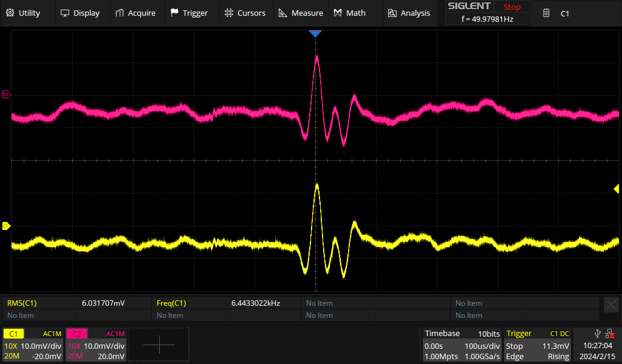Image resolution: width=622 pixels, height=364 pixels.
Task: Open the C1 channel selector at top right
Action: tap(565, 13)
